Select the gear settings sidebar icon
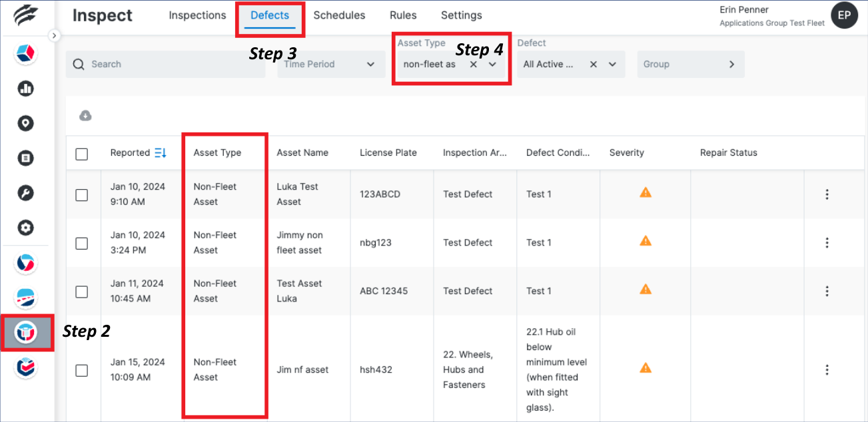 [x=25, y=228]
